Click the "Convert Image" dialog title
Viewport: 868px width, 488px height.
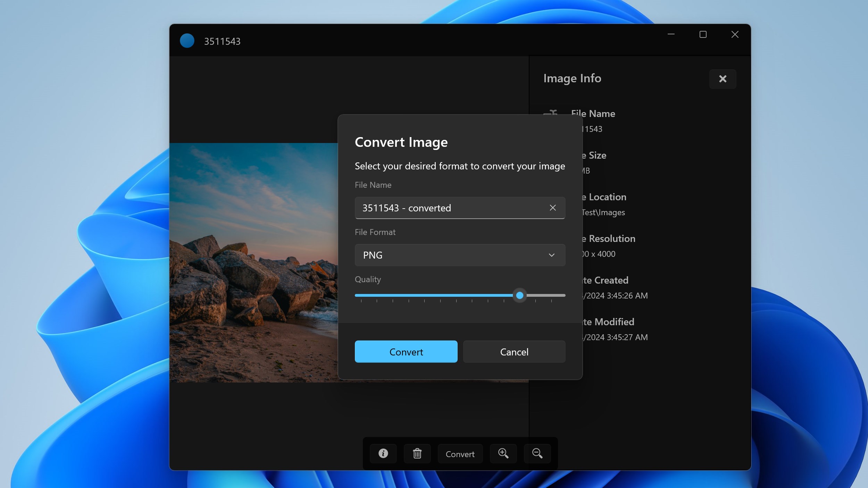(x=401, y=142)
